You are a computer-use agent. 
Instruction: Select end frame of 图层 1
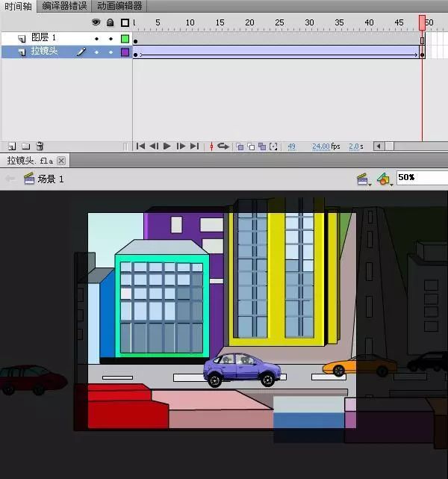(x=423, y=40)
